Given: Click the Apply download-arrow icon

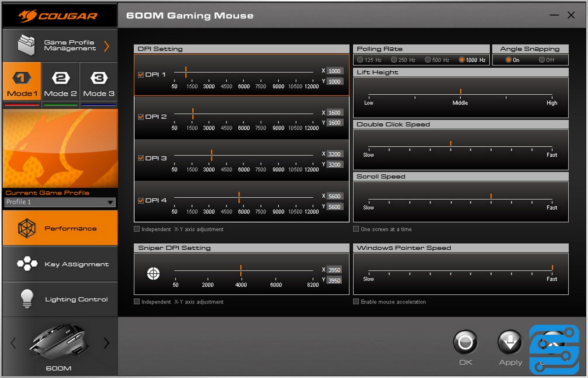Looking at the screenshot, I should (x=510, y=343).
